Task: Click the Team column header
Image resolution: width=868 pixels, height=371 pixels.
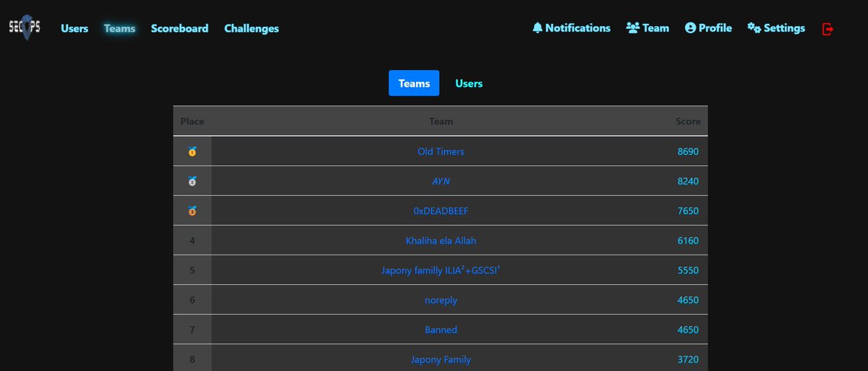Action: (441, 121)
